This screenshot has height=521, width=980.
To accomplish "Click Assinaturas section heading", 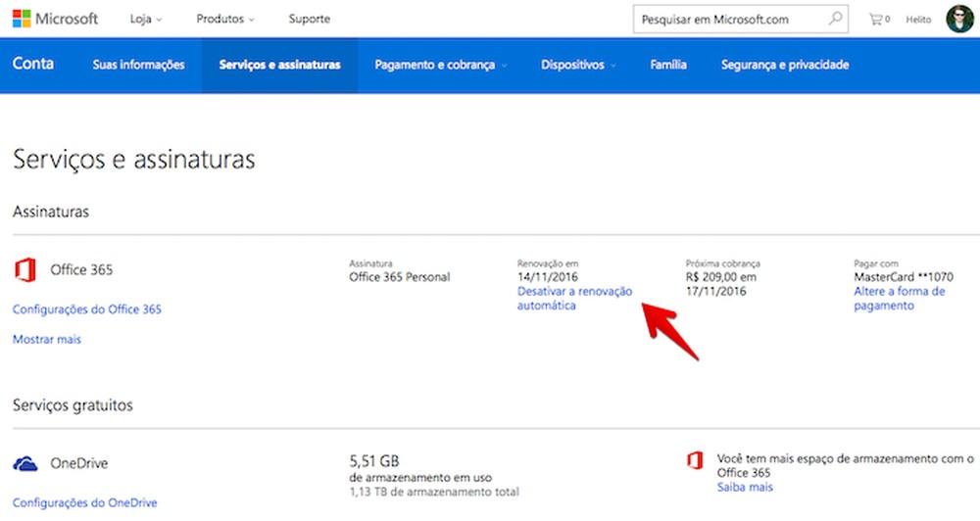I will [x=51, y=212].
